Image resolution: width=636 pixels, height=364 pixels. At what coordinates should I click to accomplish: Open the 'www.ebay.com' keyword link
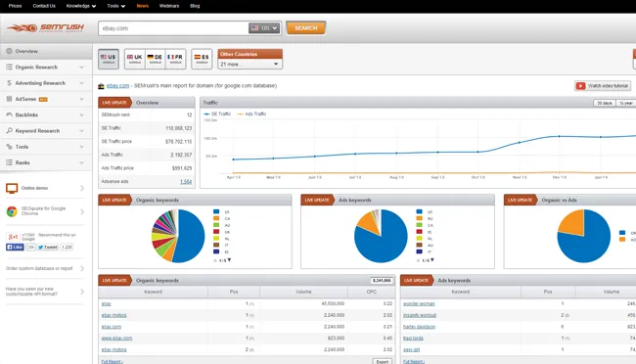[x=116, y=338]
